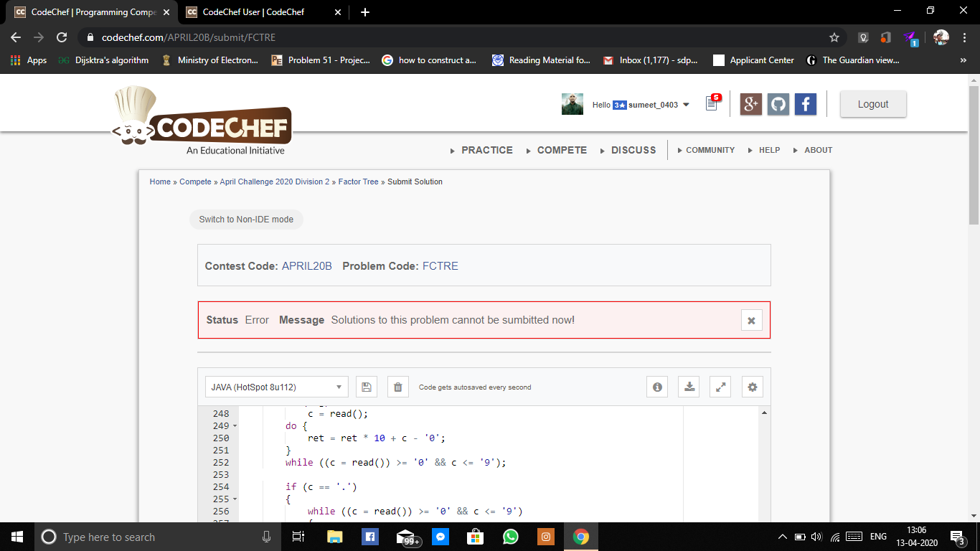Click the user avatar thumbnail
980x551 pixels.
(x=573, y=104)
